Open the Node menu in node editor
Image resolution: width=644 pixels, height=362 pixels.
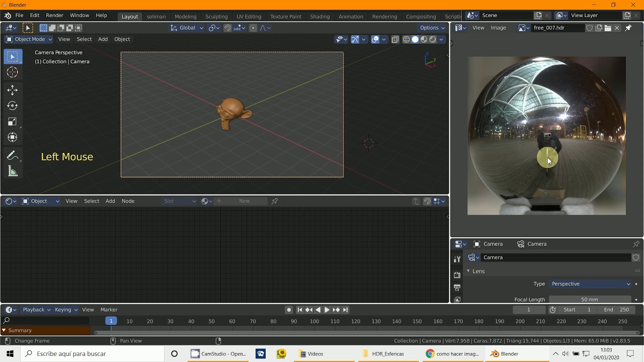coord(128,201)
